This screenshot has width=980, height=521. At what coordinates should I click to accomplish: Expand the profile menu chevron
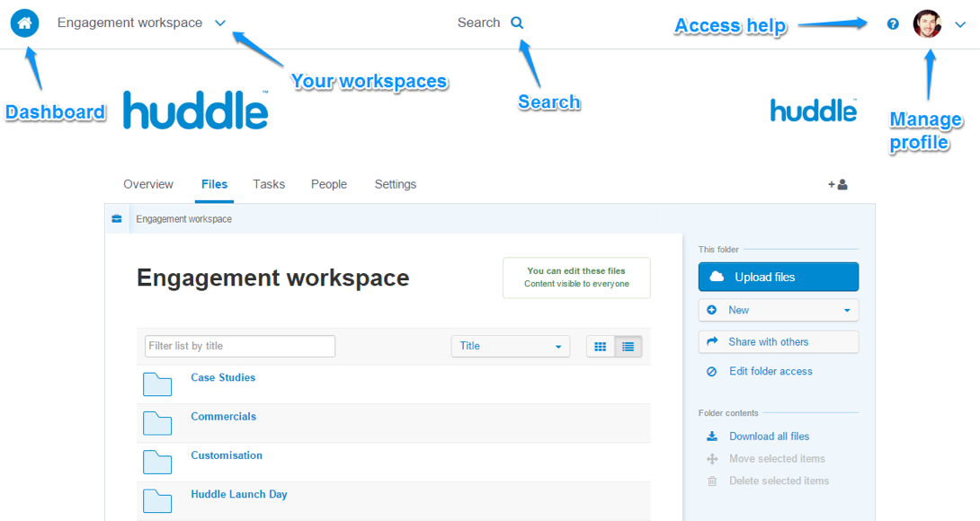coord(960,25)
